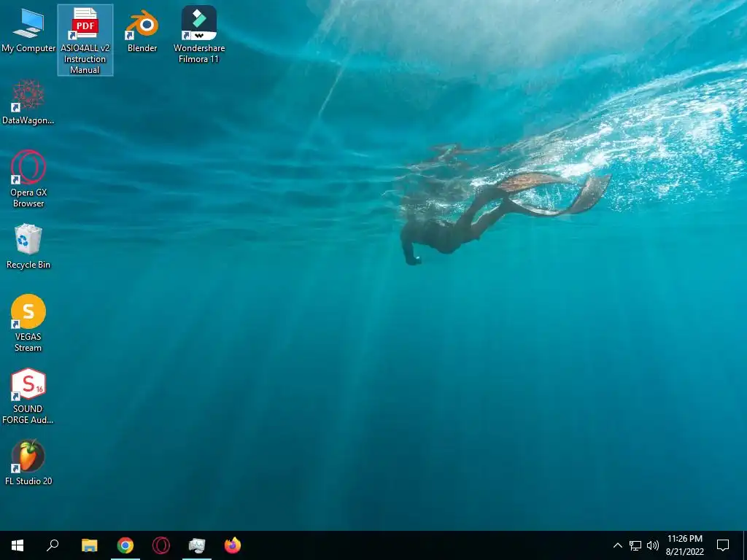Select the ASIO4ALL v2 Instruction Manual PDF shortcut
This screenshot has height=560, width=747.
(85, 40)
